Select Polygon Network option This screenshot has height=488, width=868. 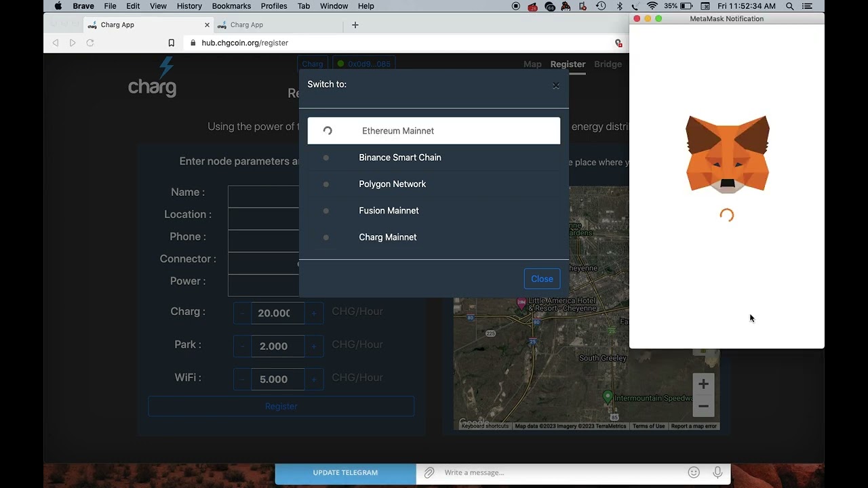coord(392,184)
